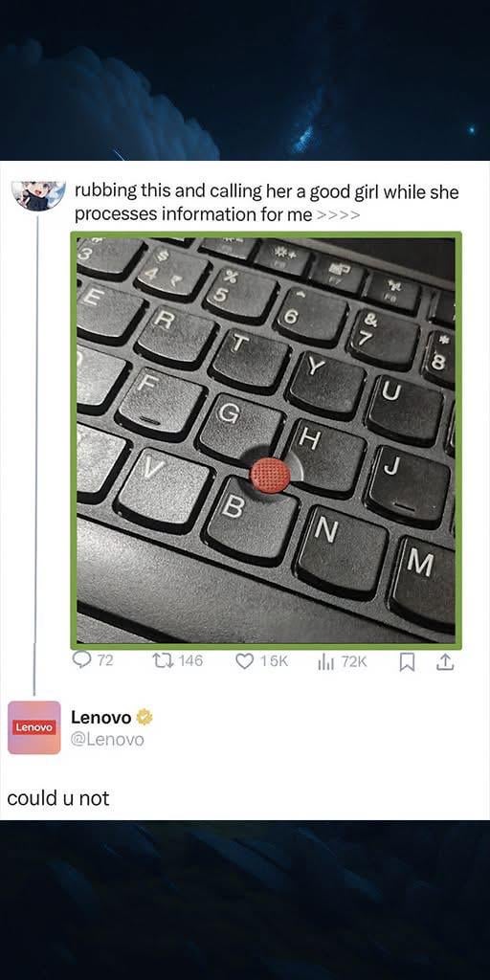Image resolution: width=490 pixels, height=980 pixels.
Task: Click the 'could u not' reply text
Action: pyautogui.click(x=58, y=798)
